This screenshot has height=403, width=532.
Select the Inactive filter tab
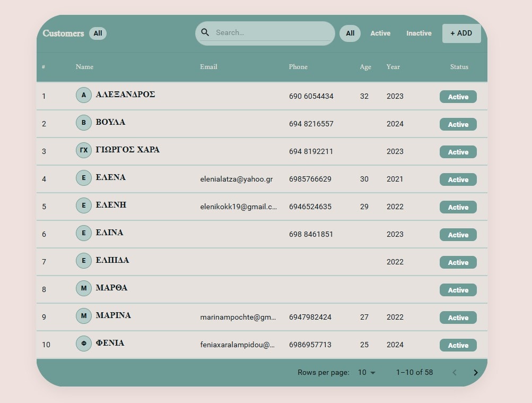pyautogui.click(x=418, y=33)
